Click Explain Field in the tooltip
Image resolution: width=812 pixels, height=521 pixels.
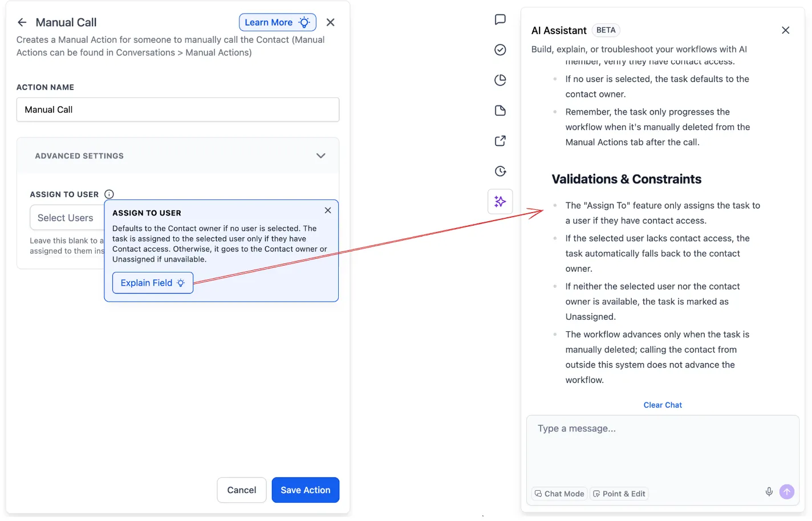[x=152, y=283]
